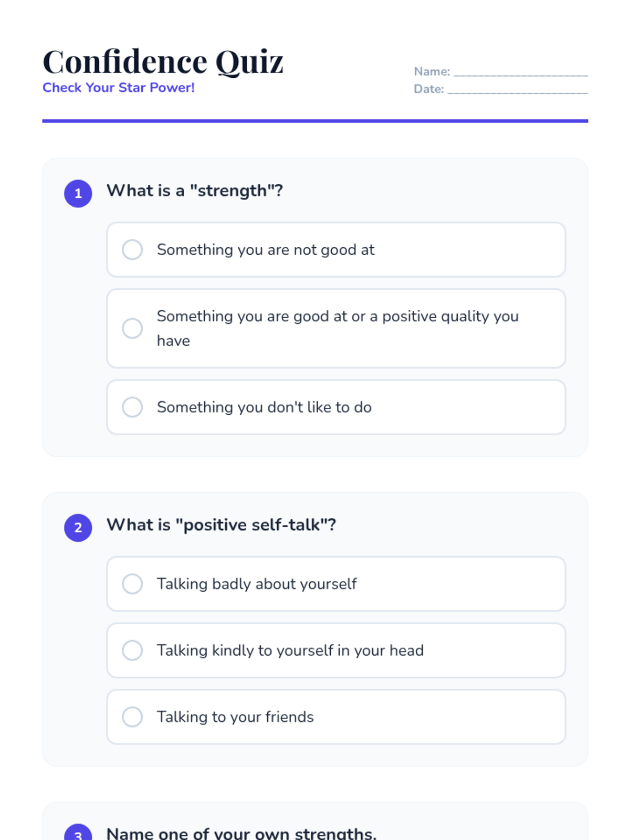Click the "Date:" label
Image resolution: width=630 pixels, height=840 pixels.
428,89
